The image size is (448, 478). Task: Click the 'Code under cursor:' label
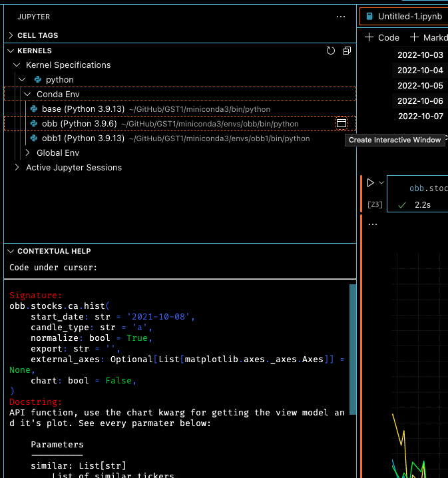[53, 268]
